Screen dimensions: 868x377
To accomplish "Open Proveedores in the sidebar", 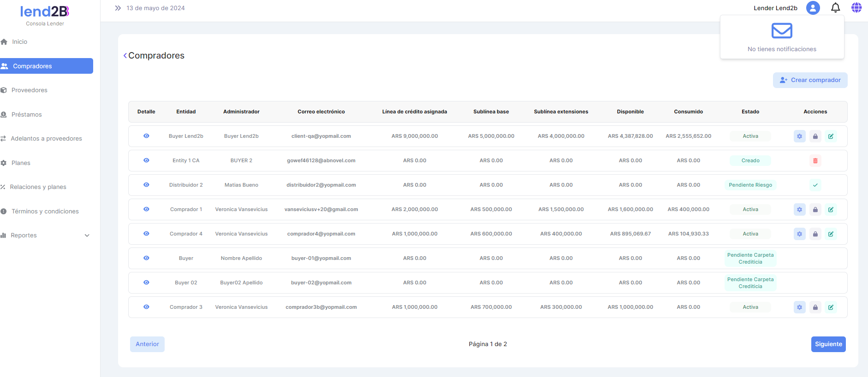I will 30,90.
